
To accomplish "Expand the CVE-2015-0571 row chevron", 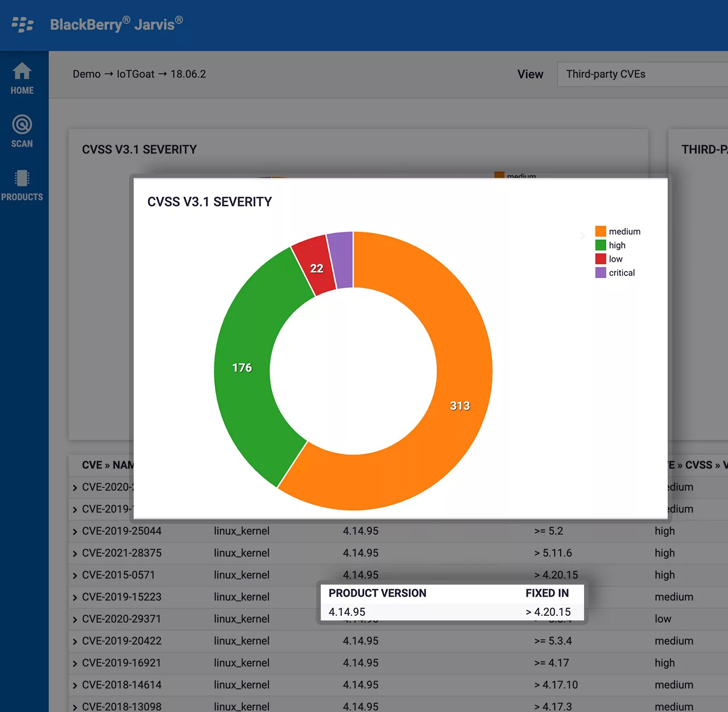I will pyautogui.click(x=75, y=576).
